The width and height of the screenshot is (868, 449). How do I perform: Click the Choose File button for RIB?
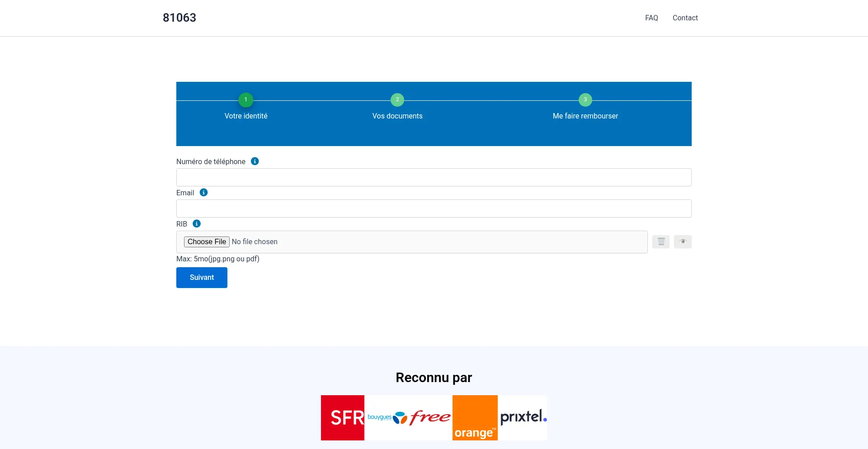(x=207, y=242)
